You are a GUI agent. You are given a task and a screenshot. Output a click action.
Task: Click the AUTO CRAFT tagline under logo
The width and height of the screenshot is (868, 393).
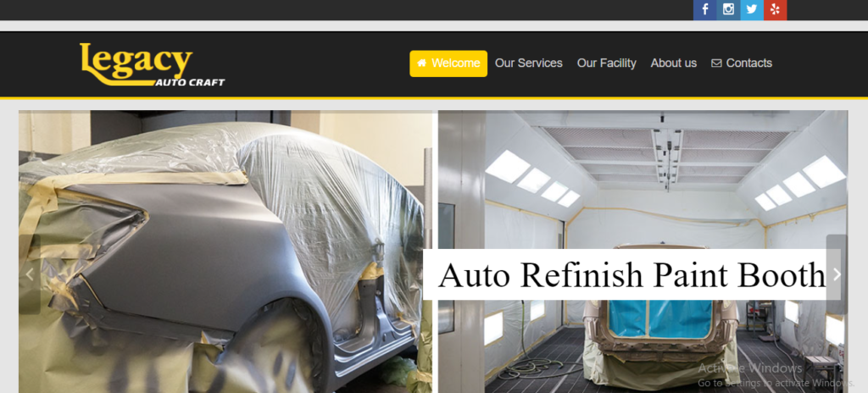190,82
